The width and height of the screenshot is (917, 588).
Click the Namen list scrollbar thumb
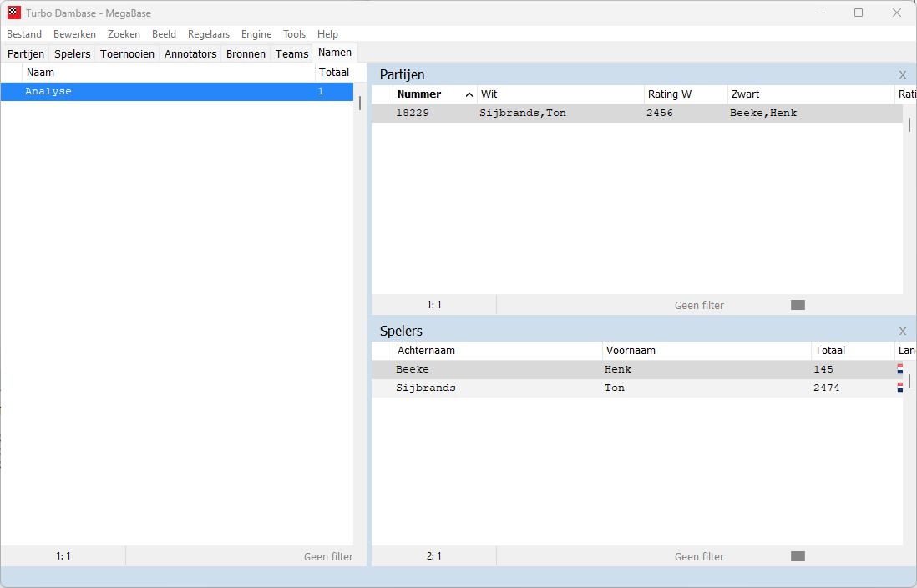tap(360, 103)
